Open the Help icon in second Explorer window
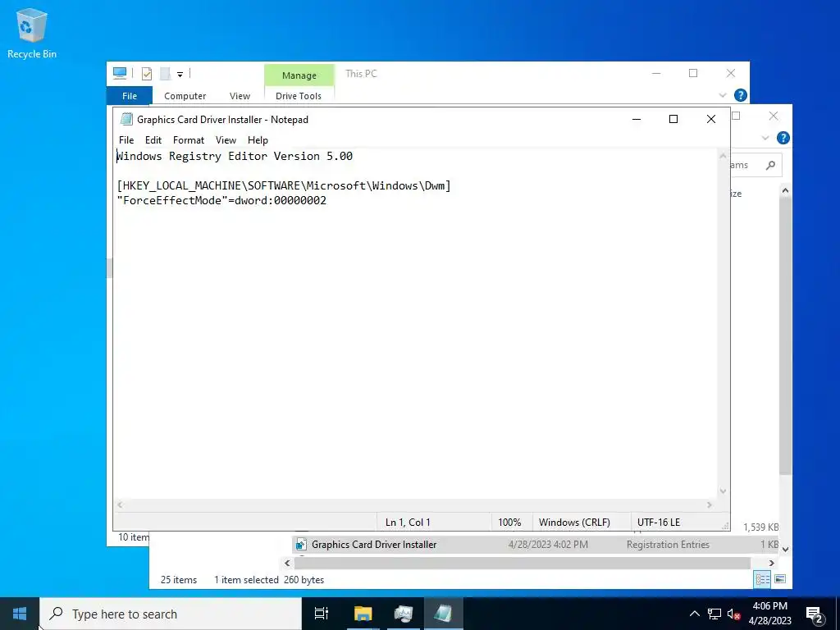840x630 pixels. pos(783,138)
